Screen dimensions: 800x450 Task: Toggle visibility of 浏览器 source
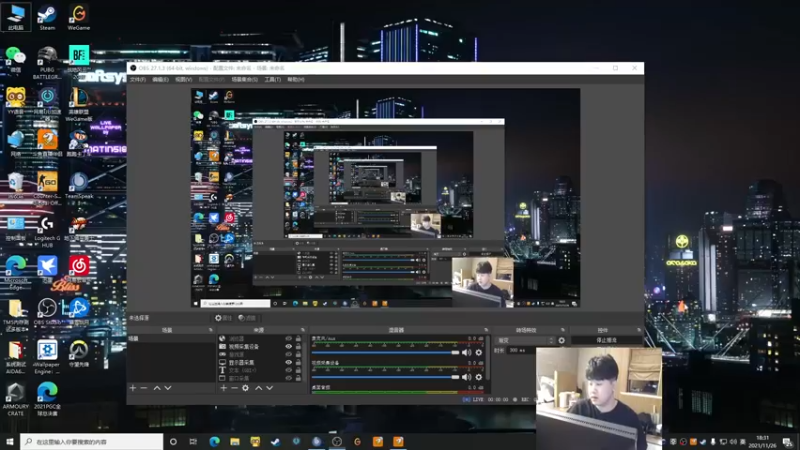coord(288,338)
